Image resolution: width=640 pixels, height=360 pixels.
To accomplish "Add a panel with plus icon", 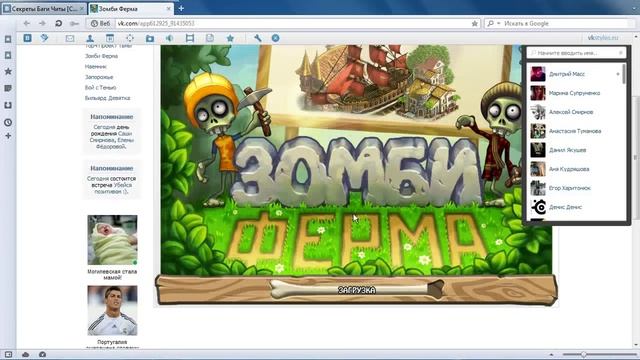I will click(x=8, y=136).
